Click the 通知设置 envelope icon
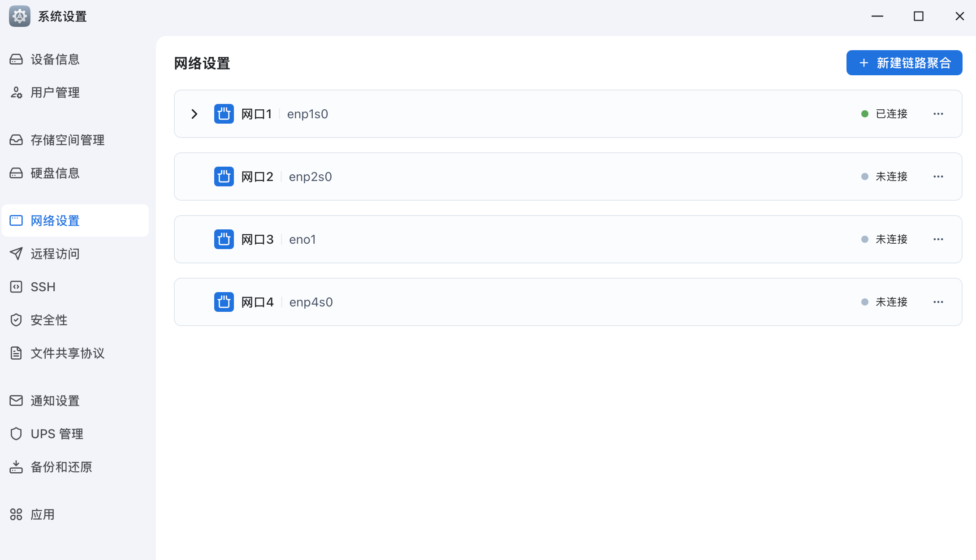Screen dimensions: 976x560 click(16, 401)
